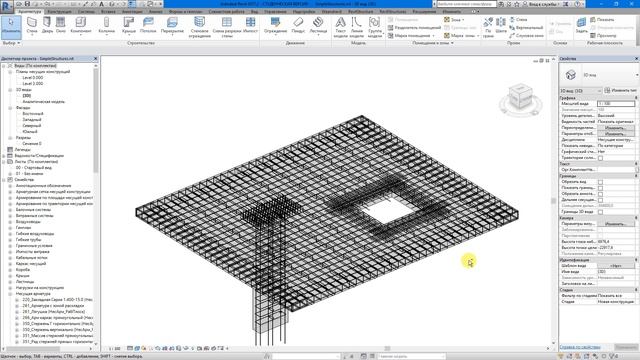The height and width of the screenshot is (360, 640).
Task: Select the Curtain Grid tool
Action: [227, 27]
